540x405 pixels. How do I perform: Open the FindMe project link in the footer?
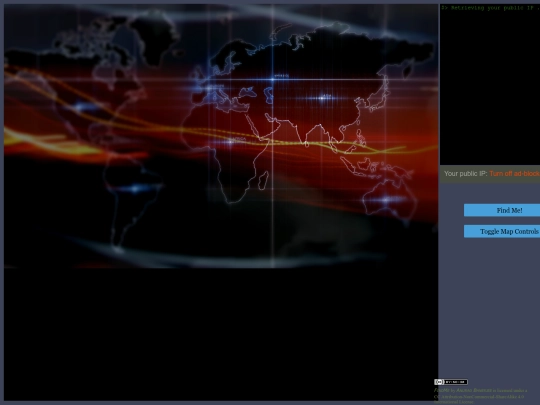coord(441,390)
